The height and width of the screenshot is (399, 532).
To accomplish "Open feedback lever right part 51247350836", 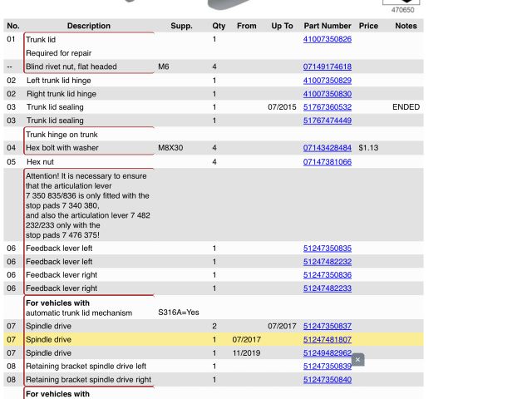I will click(x=327, y=275).
